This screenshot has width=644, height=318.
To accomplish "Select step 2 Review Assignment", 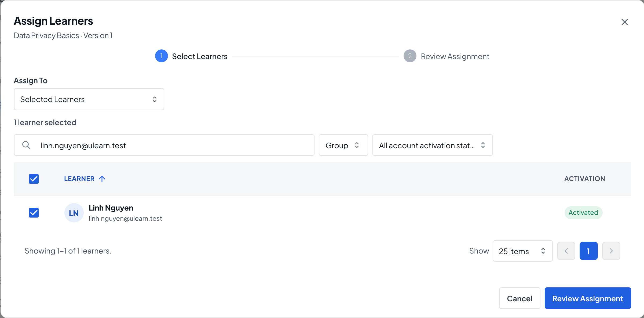I will click(447, 56).
